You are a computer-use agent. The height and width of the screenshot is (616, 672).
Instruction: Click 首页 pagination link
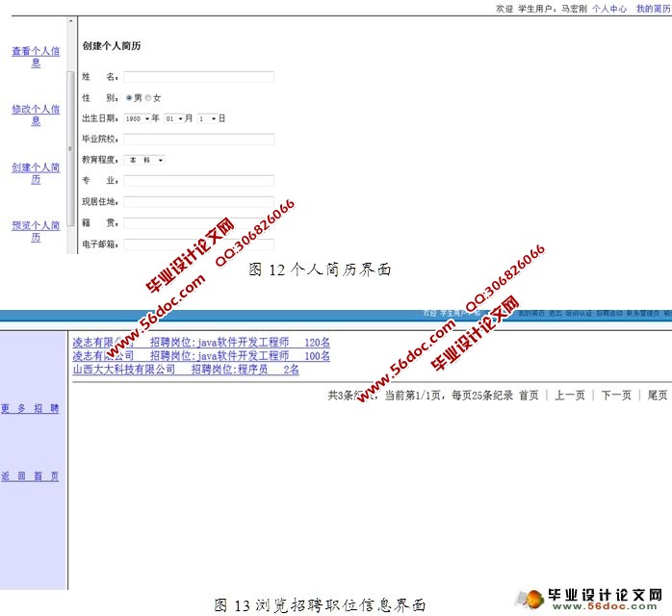click(x=529, y=395)
